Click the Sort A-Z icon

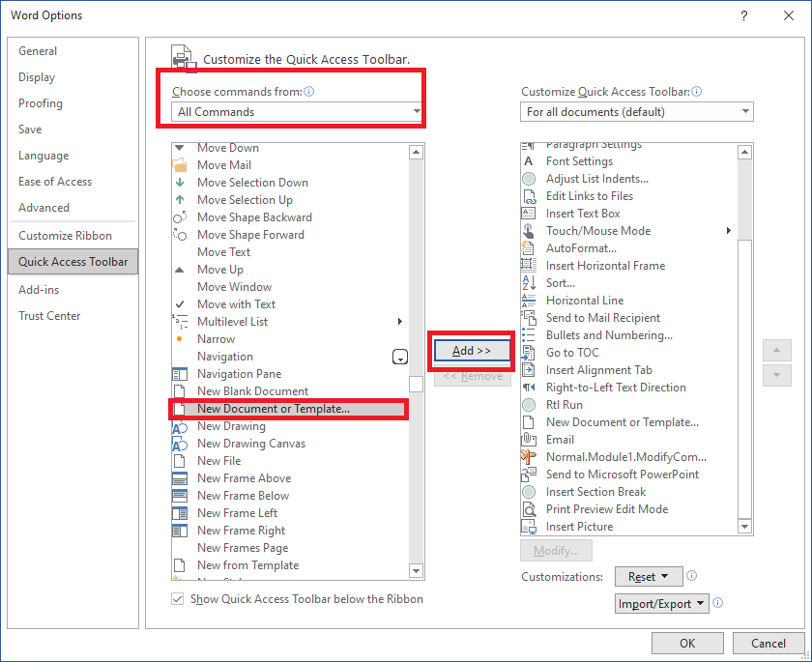click(528, 283)
